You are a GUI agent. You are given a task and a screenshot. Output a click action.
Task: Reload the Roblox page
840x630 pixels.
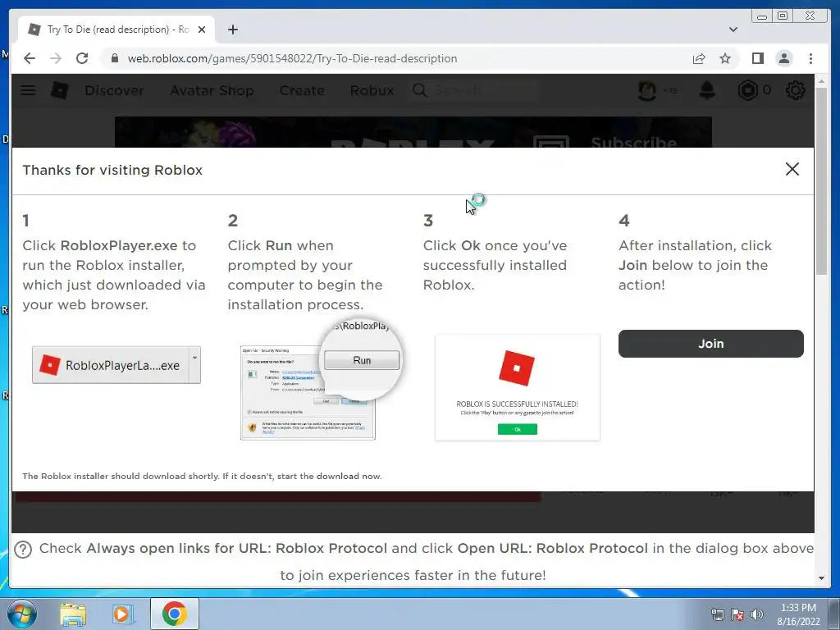click(x=82, y=58)
